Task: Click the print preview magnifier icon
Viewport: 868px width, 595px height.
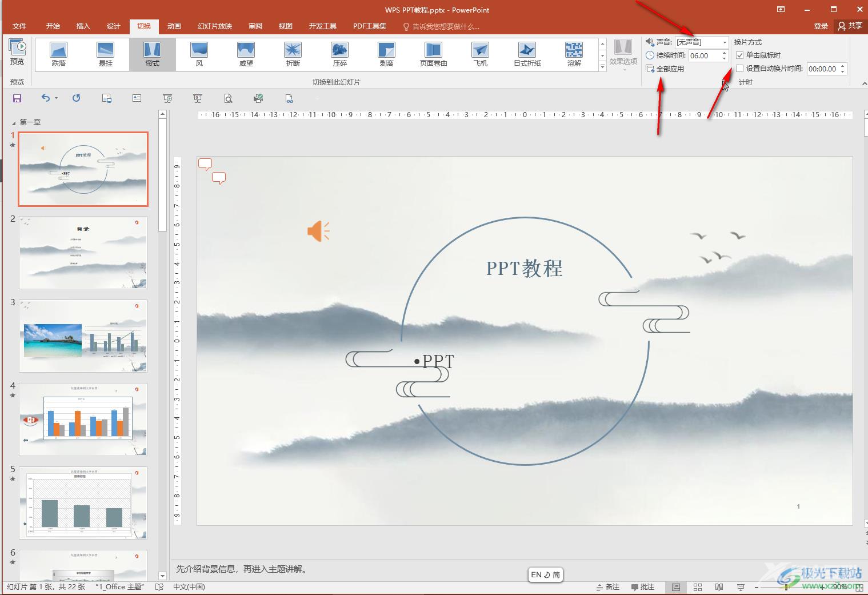Action: [x=228, y=98]
